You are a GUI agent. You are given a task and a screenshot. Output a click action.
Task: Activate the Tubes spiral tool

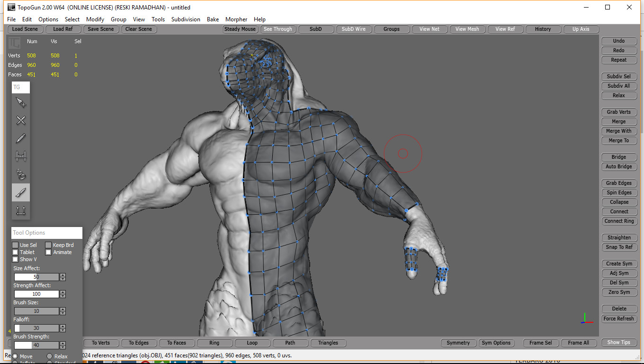[20, 174]
